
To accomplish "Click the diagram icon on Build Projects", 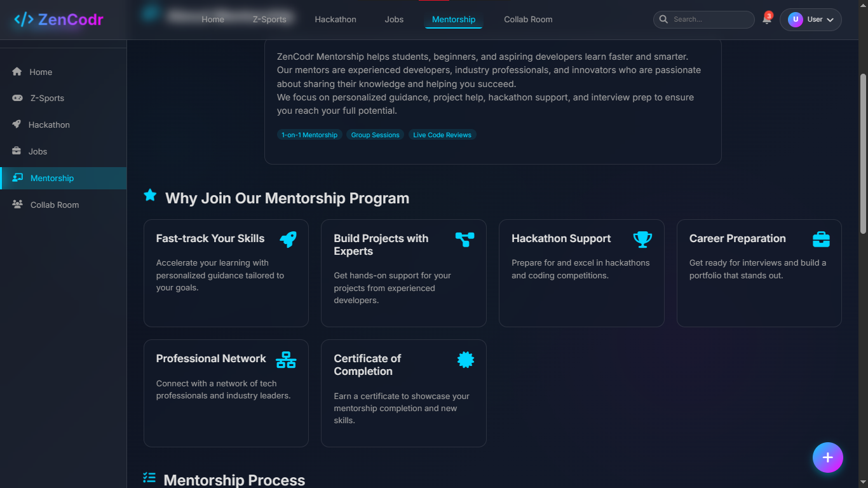I will coord(465,240).
